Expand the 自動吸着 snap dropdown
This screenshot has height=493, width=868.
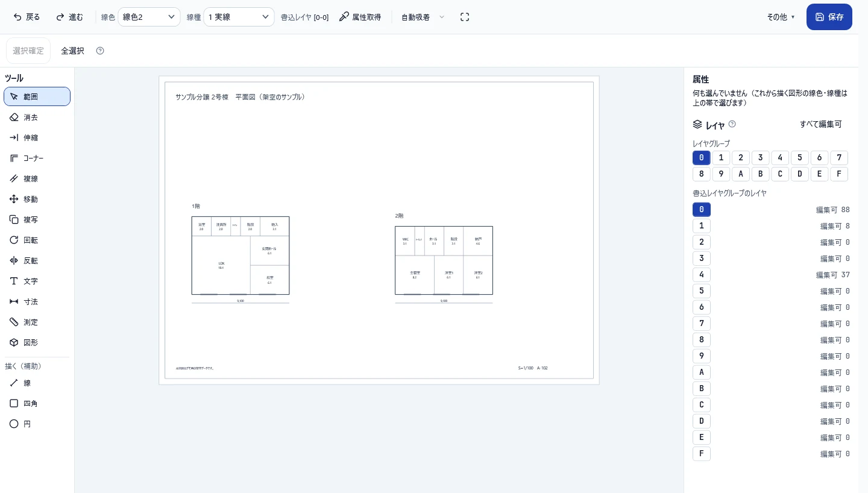tap(423, 17)
